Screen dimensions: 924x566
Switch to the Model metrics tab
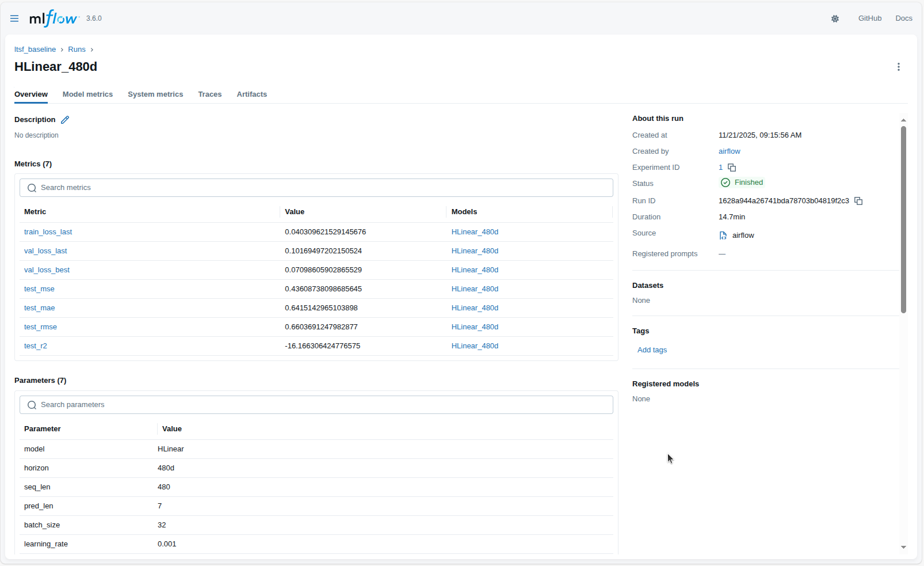(x=87, y=94)
